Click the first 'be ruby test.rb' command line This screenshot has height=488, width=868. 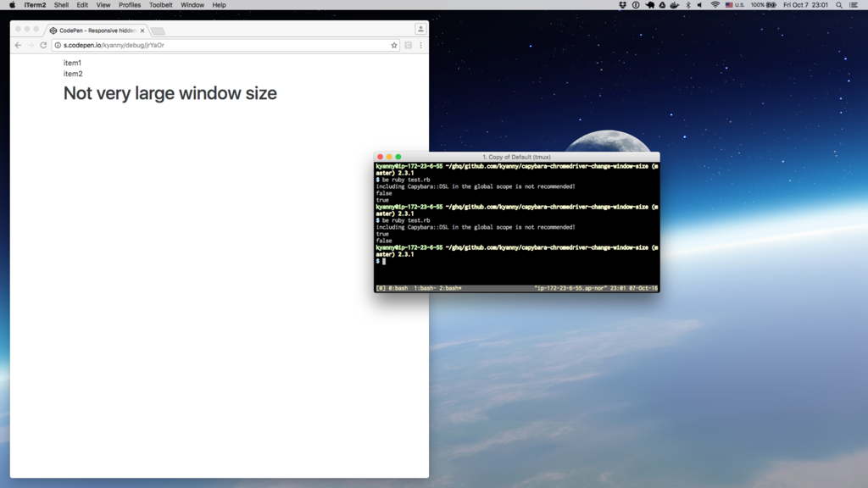(x=406, y=180)
